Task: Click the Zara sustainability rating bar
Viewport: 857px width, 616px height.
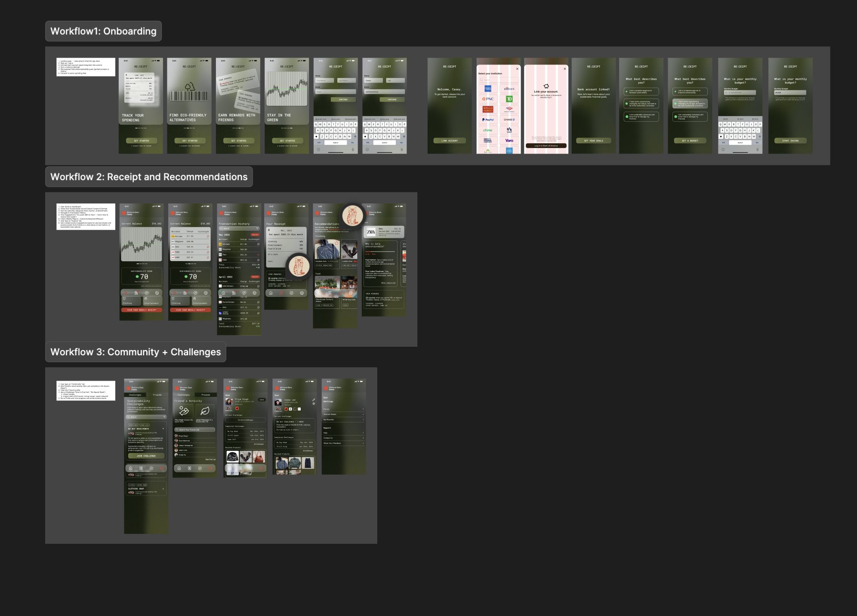Action: coord(380,252)
